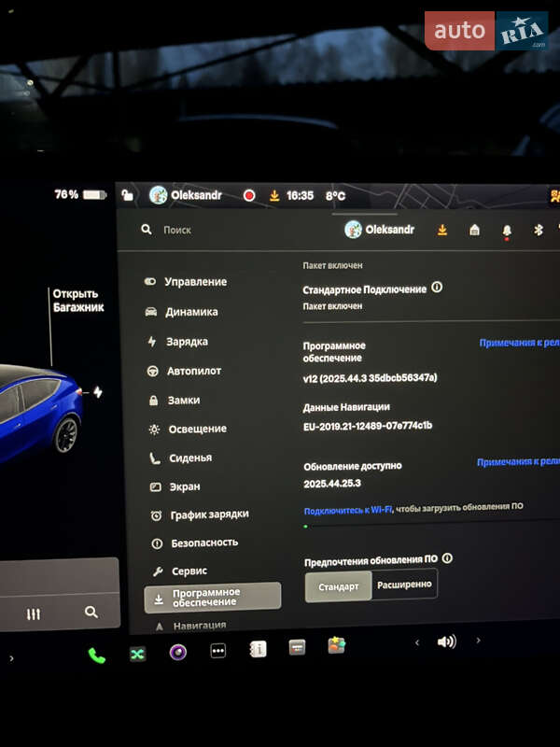
Task: Open the three-dots app launcher
Action: (x=218, y=651)
